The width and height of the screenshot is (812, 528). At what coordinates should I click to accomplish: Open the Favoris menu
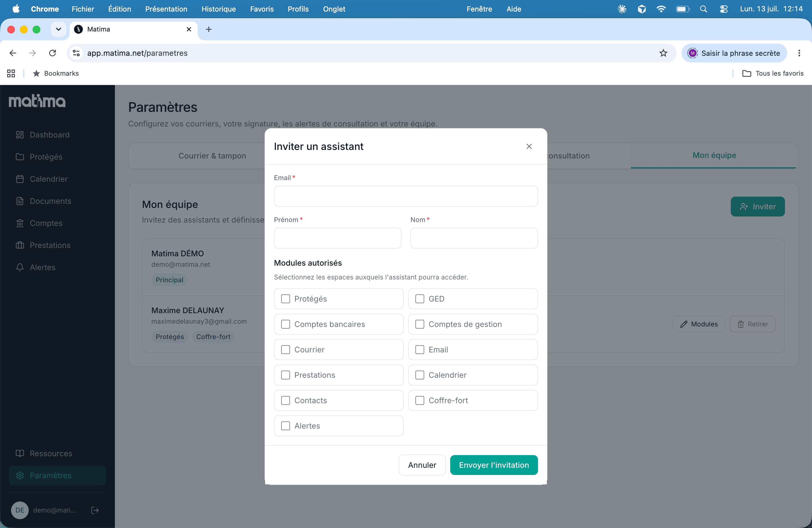tap(262, 9)
